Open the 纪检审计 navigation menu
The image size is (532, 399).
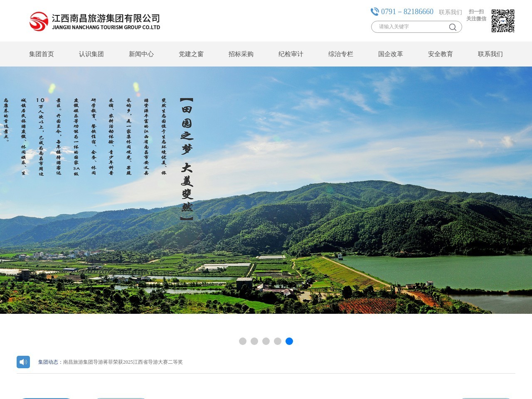(291, 54)
